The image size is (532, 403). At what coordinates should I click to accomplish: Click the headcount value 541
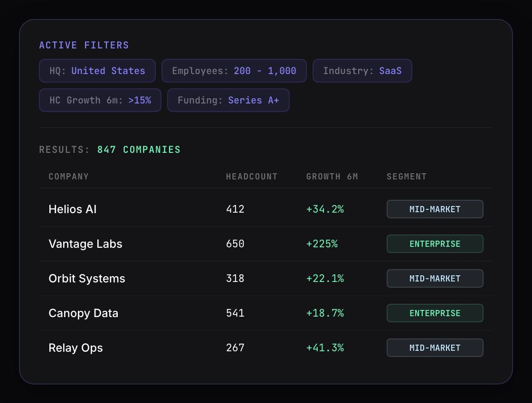[x=235, y=313]
